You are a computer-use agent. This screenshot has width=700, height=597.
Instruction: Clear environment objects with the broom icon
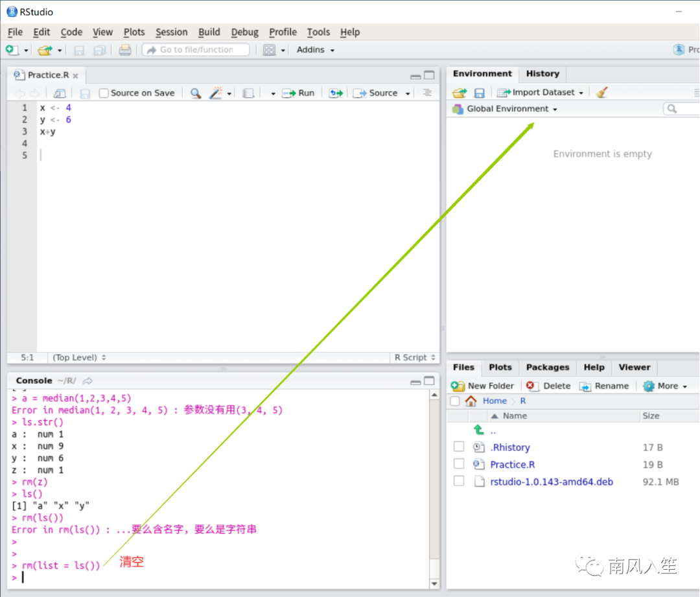(x=601, y=93)
